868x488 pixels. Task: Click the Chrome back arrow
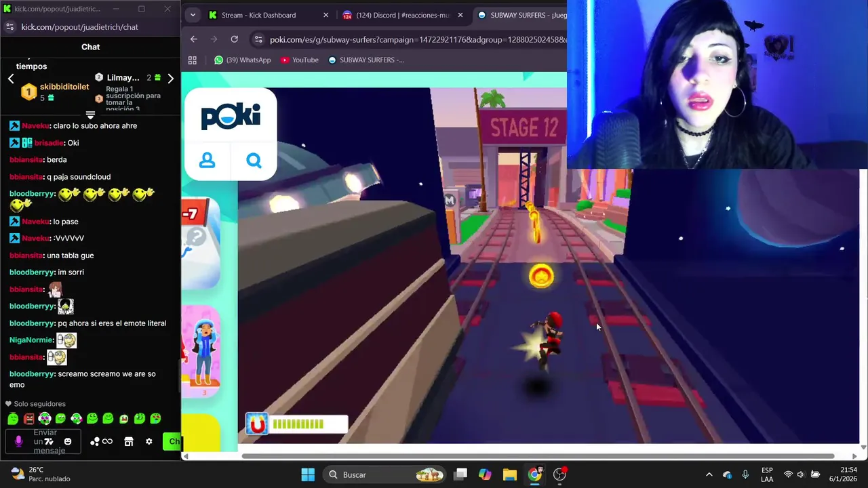(194, 39)
